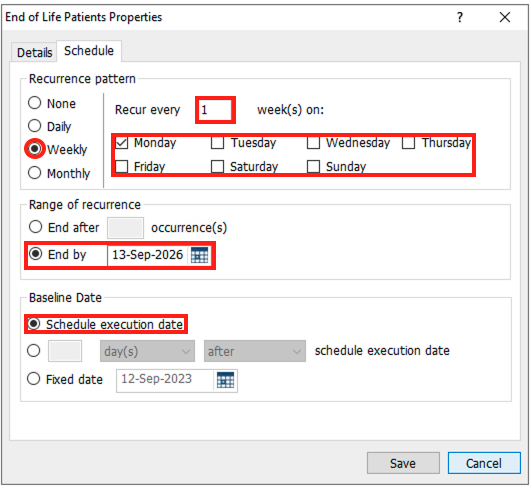The width and height of the screenshot is (530, 487).
Task: Click the Cancel button
Action: click(x=484, y=463)
